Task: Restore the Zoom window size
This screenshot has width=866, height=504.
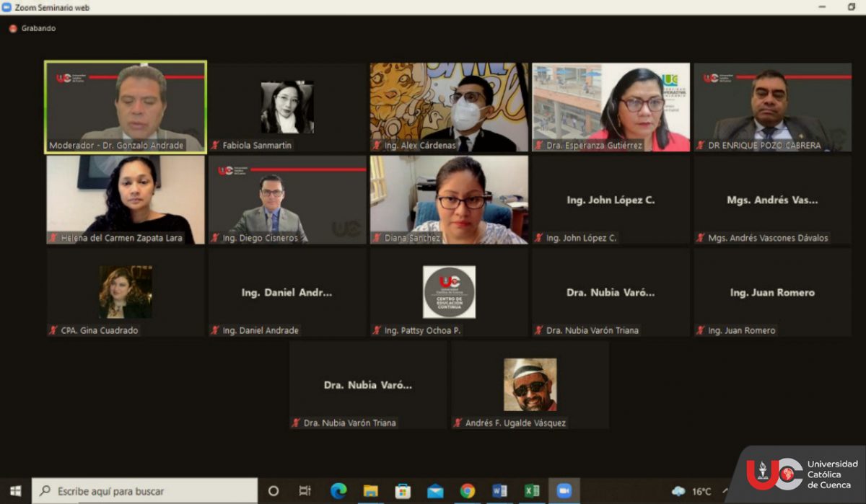Action: (852, 7)
